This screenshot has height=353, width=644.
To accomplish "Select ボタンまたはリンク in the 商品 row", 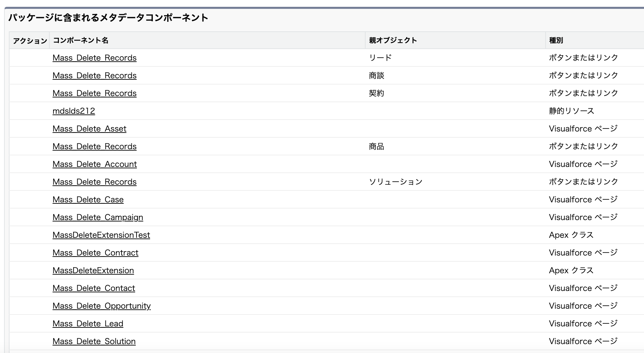I will coord(583,146).
